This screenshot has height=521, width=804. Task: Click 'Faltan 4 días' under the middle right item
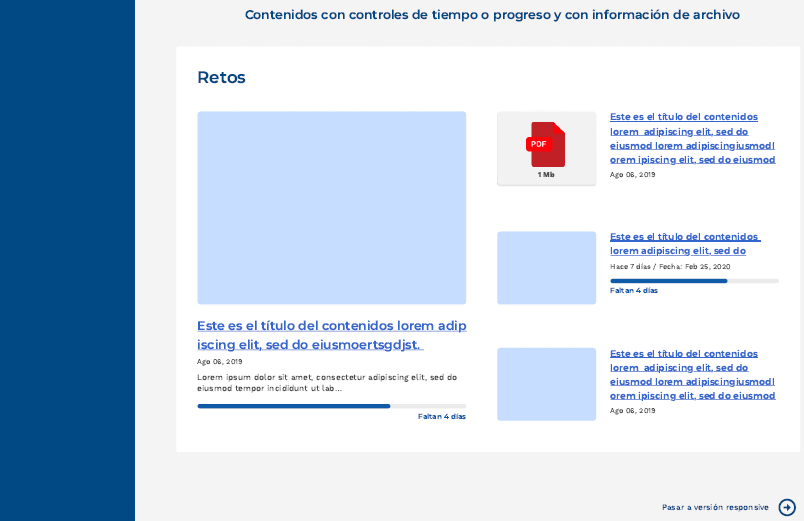point(634,291)
